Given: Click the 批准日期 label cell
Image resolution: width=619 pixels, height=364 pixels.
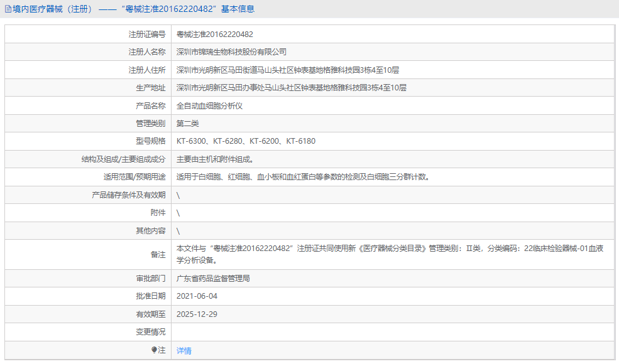Looking at the screenshot, I should coord(88,296).
